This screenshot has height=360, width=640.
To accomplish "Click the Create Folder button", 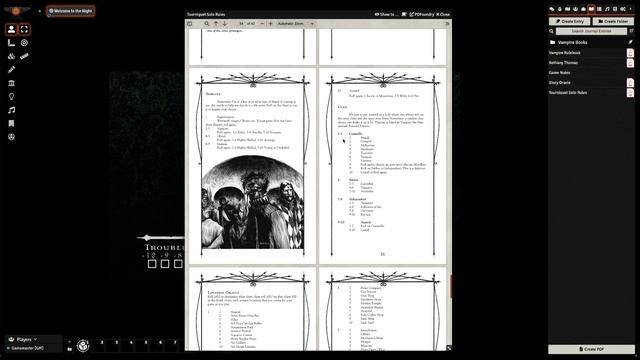I will point(613,21).
